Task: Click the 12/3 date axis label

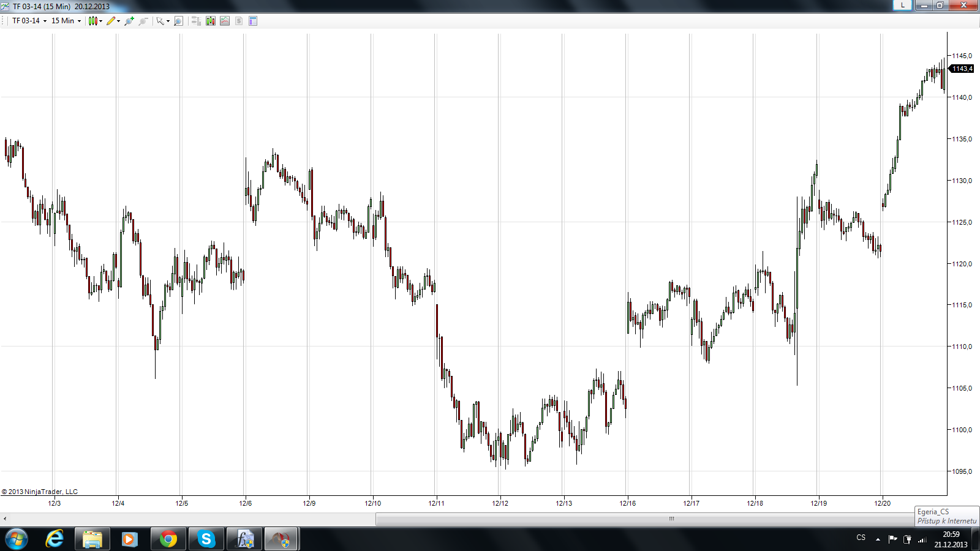Action: tap(55, 503)
